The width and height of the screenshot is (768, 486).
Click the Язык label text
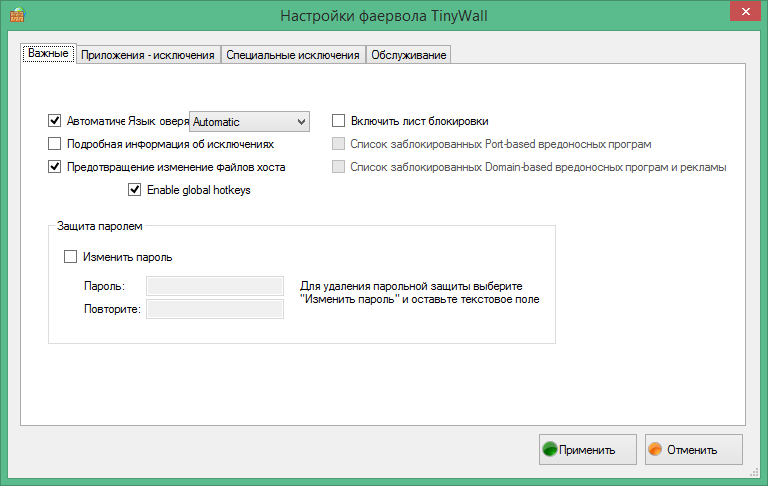pyautogui.click(x=142, y=121)
